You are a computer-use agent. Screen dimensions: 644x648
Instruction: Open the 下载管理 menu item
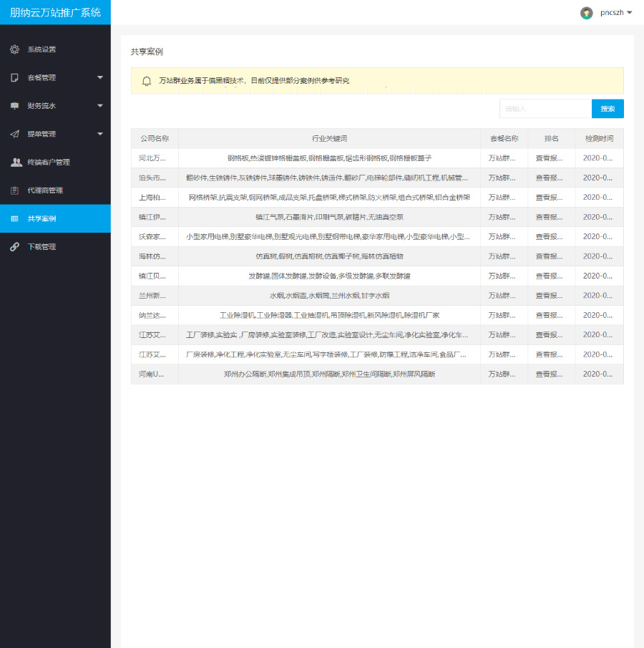(42, 246)
